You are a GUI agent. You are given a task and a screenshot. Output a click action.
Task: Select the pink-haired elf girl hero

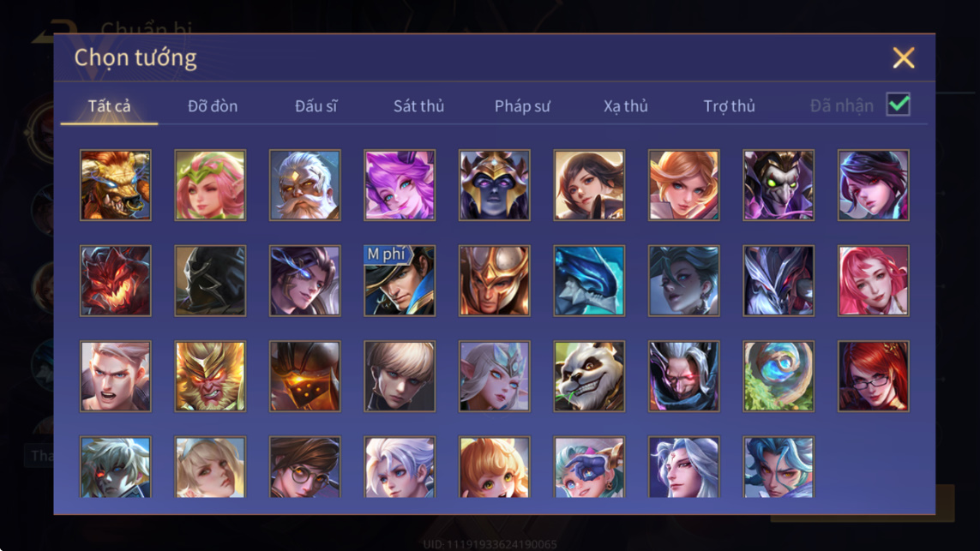pyautogui.click(x=210, y=185)
